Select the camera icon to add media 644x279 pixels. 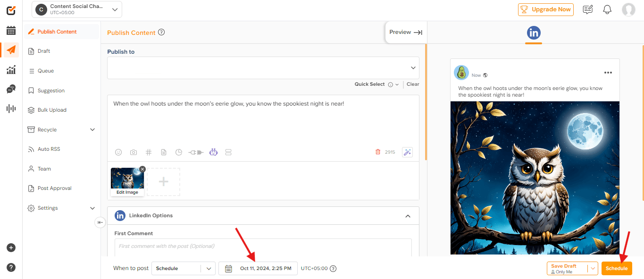click(x=134, y=152)
